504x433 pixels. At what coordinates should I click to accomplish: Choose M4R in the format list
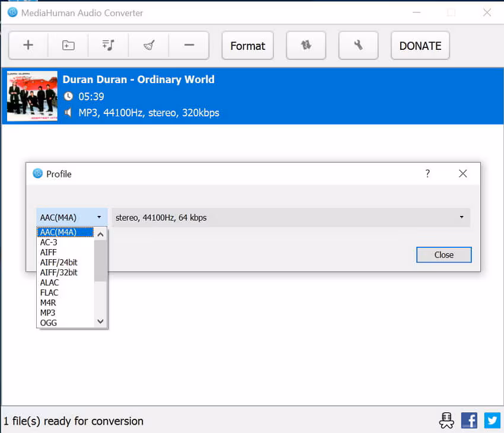click(65, 303)
